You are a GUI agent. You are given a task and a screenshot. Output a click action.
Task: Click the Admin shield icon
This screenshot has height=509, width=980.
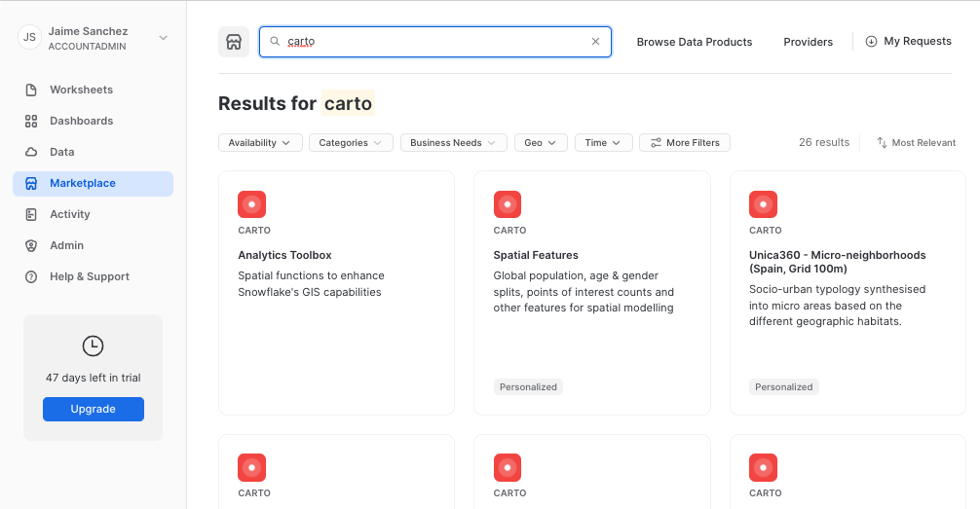pos(31,245)
